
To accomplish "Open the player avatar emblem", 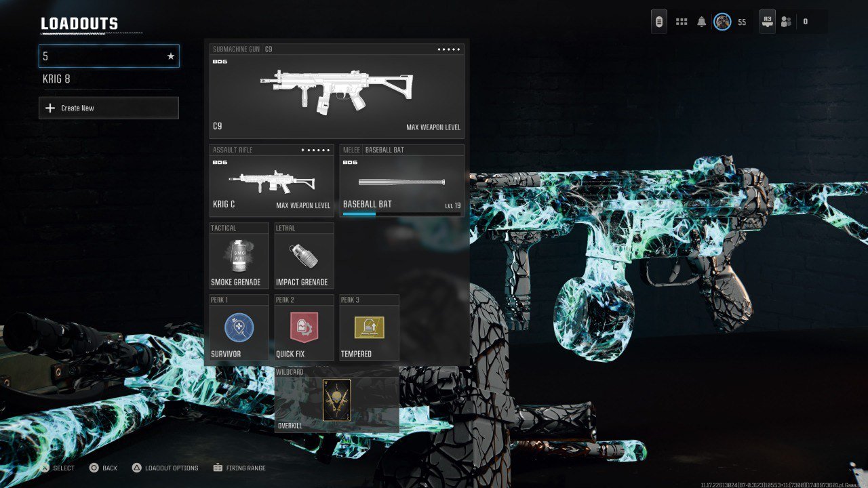I will tap(722, 22).
